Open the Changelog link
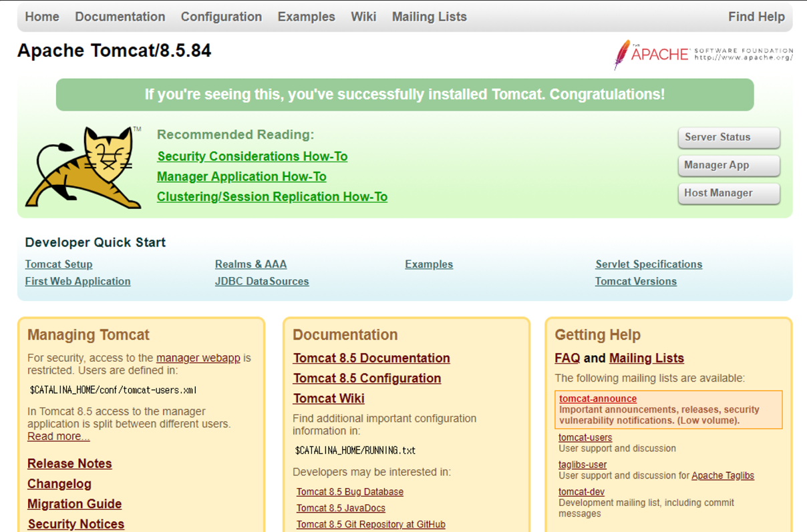Screen dimensions: 807x532 click(x=59, y=484)
